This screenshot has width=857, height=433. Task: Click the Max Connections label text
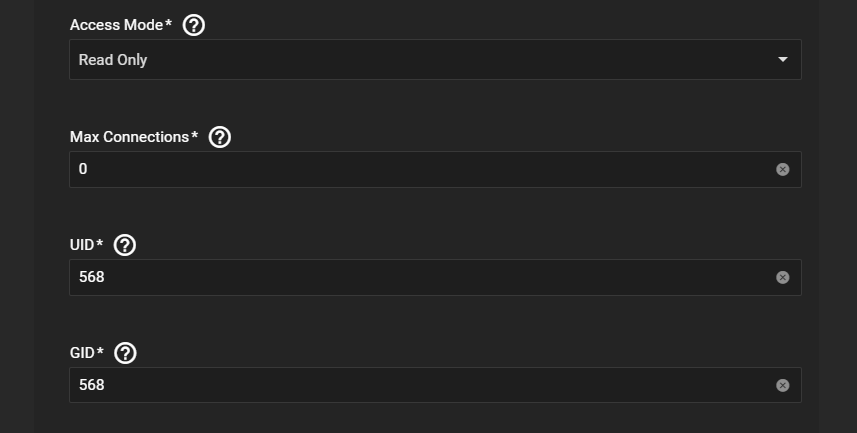tap(129, 137)
